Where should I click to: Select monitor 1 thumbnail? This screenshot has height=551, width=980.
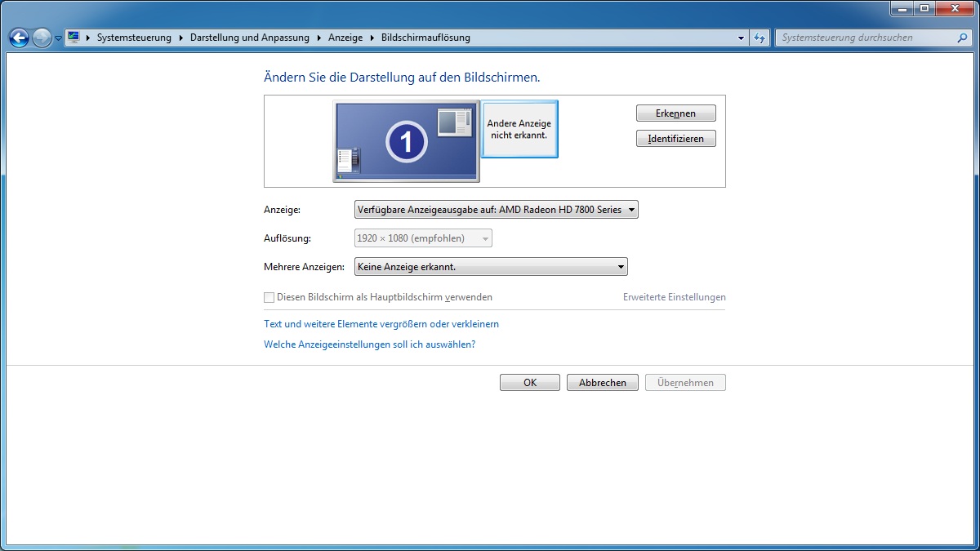pos(406,141)
